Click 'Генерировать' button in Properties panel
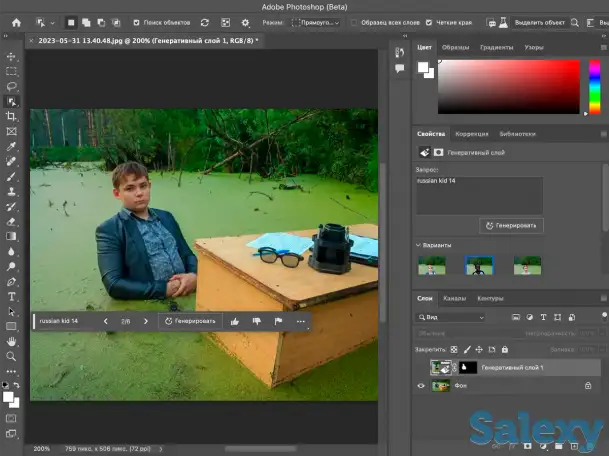Viewport: 609px width, 456px height. (511, 225)
